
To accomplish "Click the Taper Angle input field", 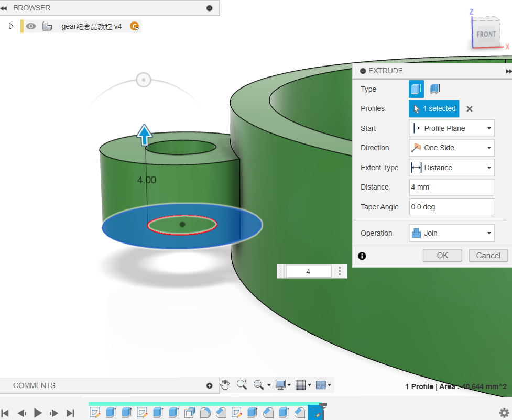I will (x=451, y=207).
